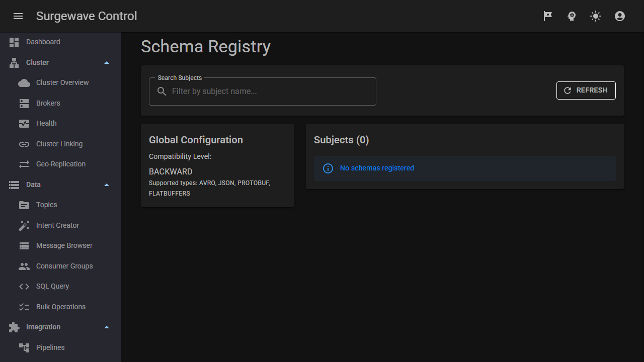This screenshot has height=362, width=644.
Task: Click the Health monitor icon
Action: click(24, 124)
